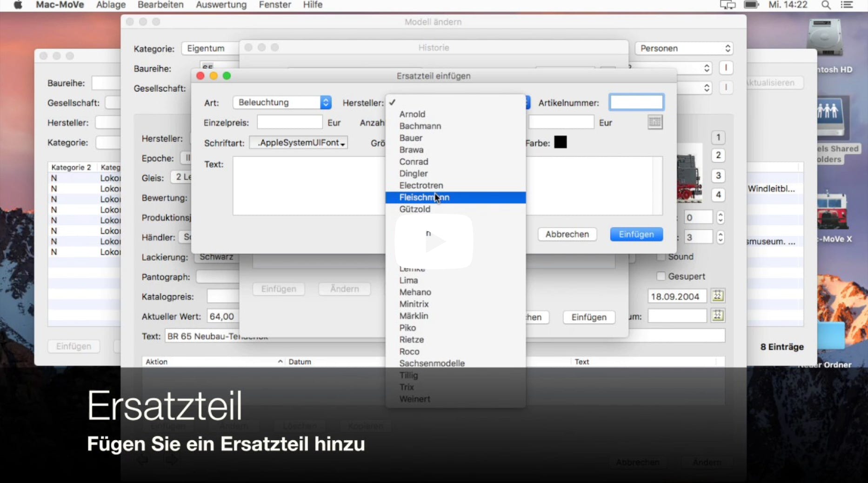868x483 pixels.
Task: Click the date field 18.09.2004
Action: (677, 296)
